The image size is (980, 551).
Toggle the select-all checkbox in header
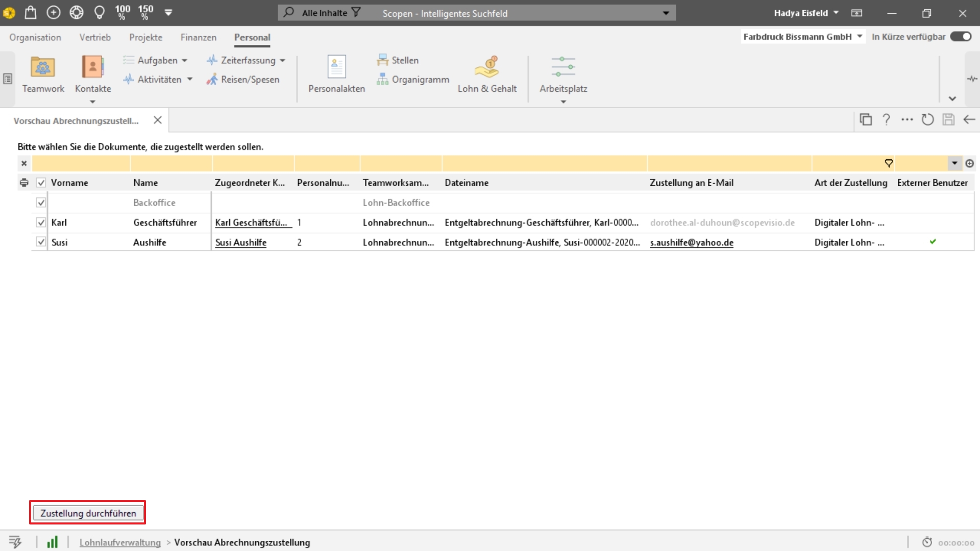(x=41, y=182)
